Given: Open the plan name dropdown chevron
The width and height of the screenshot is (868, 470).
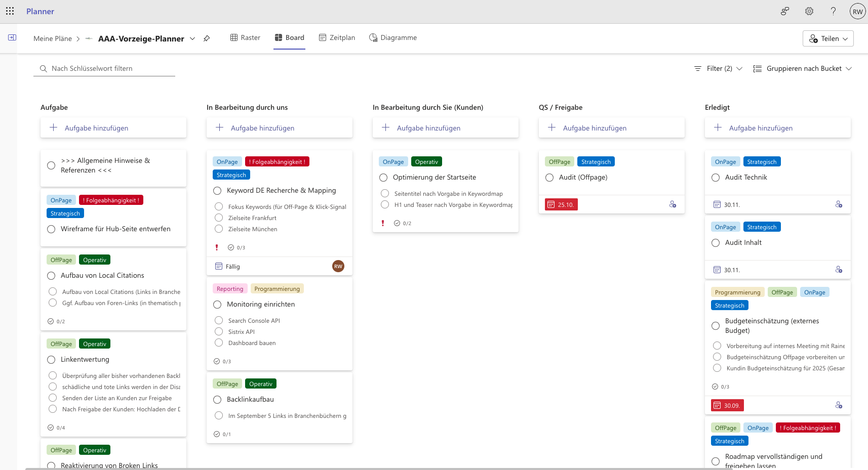Looking at the screenshot, I should click(x=192, y=38).
